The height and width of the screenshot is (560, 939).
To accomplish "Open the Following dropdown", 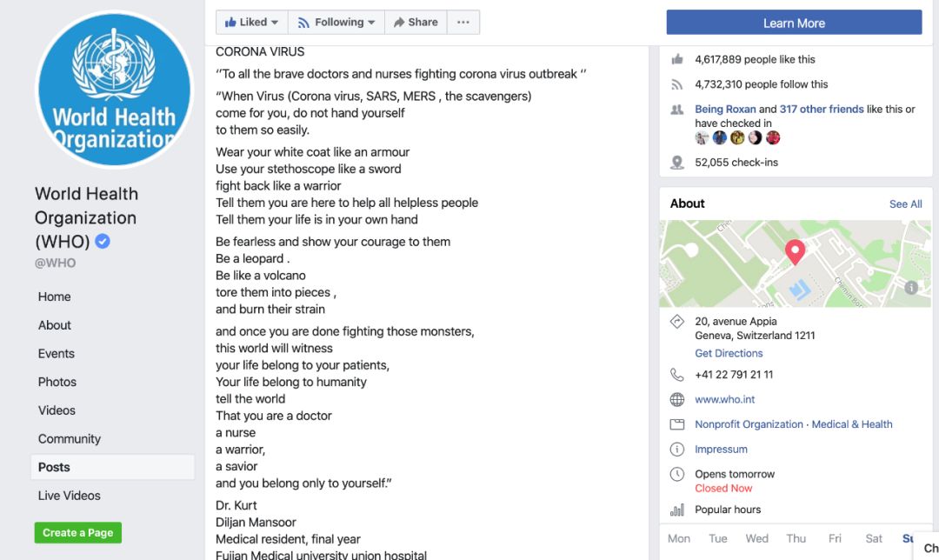I will [336, 23].
